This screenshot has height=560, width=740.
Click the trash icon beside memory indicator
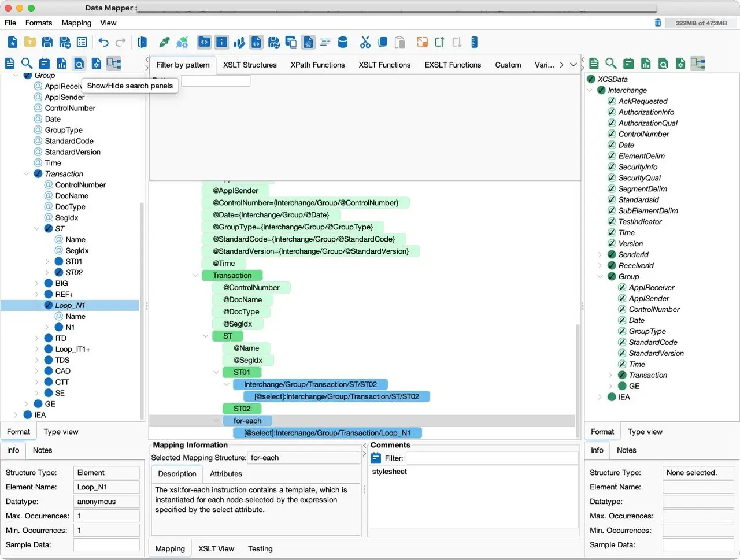658,23
